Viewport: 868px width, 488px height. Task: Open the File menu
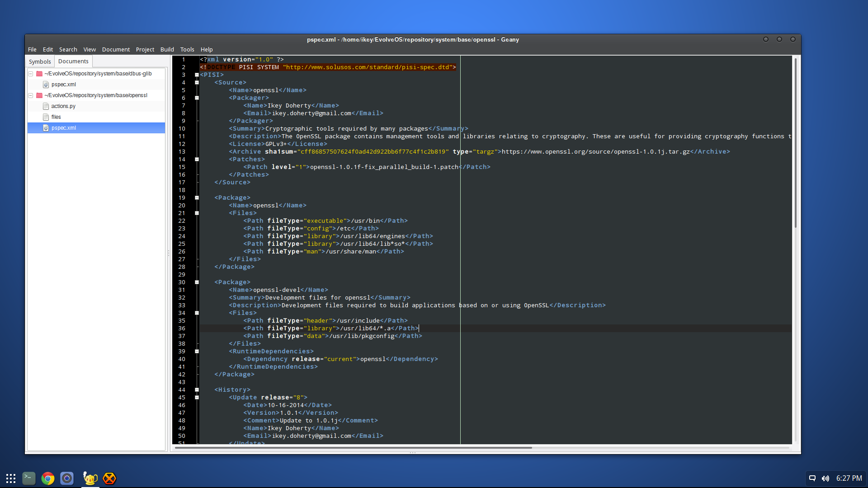pos(32,49)
